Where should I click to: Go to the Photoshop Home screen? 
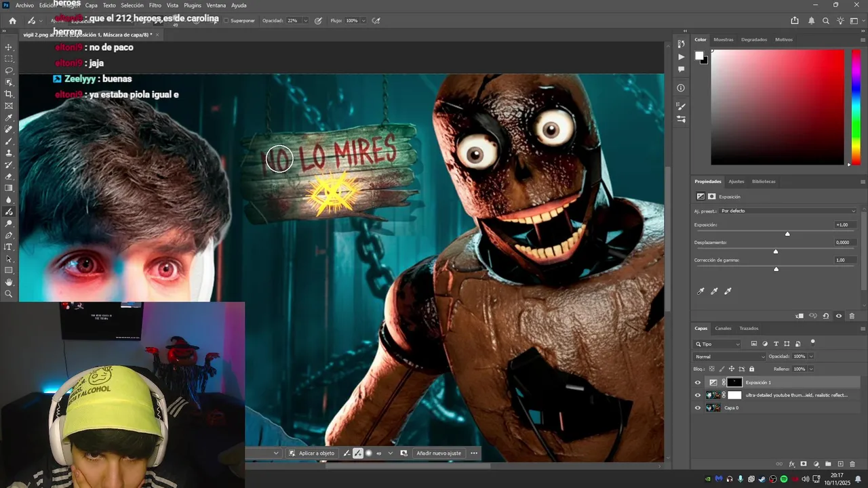pos(12,21)
